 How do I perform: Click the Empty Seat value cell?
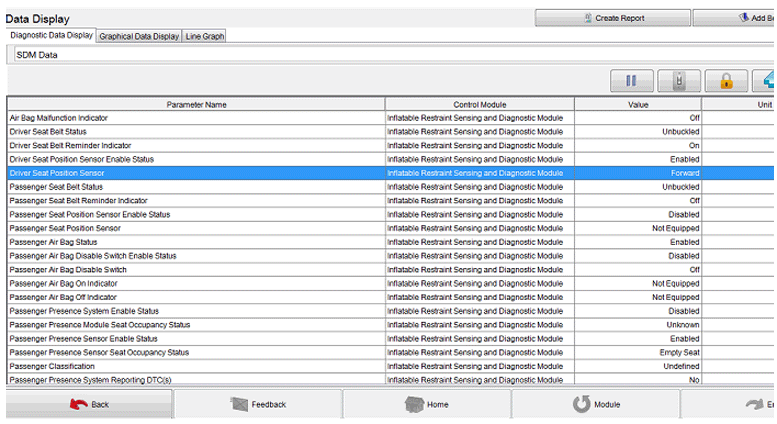click(x=638, y=353)
